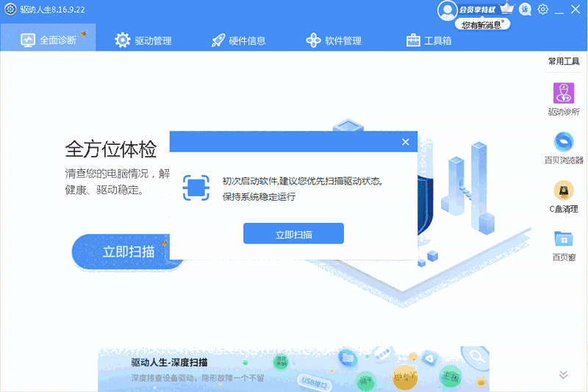The width and height of the screenshot is (588, 392).
Task: Click the VIP crown icon
Action: [507, 8]
